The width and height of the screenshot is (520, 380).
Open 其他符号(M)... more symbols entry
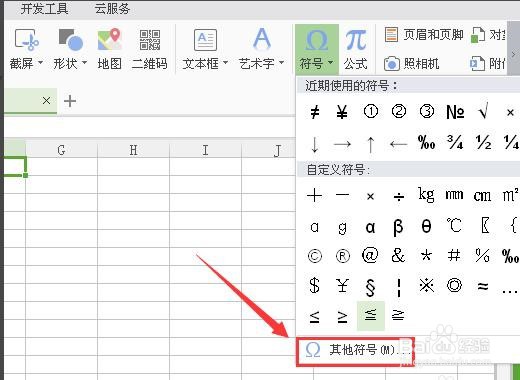click(x=355, y=351)
